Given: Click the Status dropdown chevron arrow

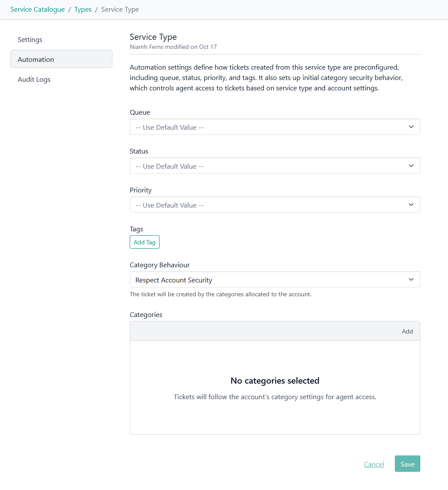Looking at the screenshot, I should [411, 166].
